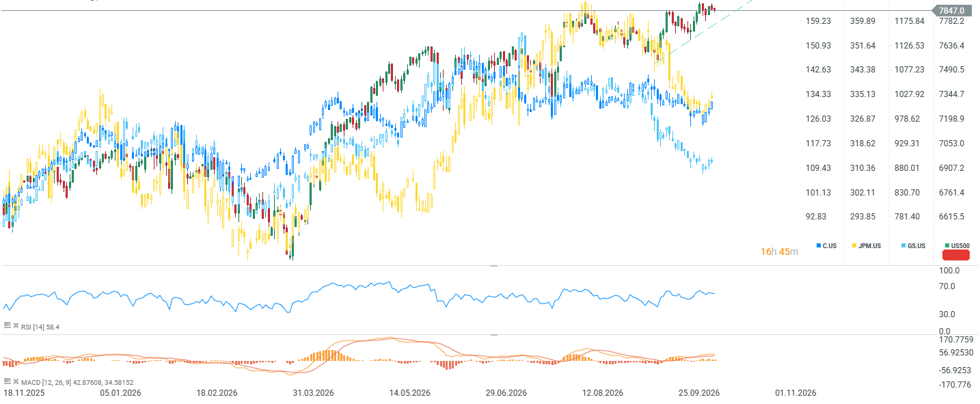This screenshot has height=404, width=980.
Task: Grab the divider handle above MACD panel
Action: 494,335
